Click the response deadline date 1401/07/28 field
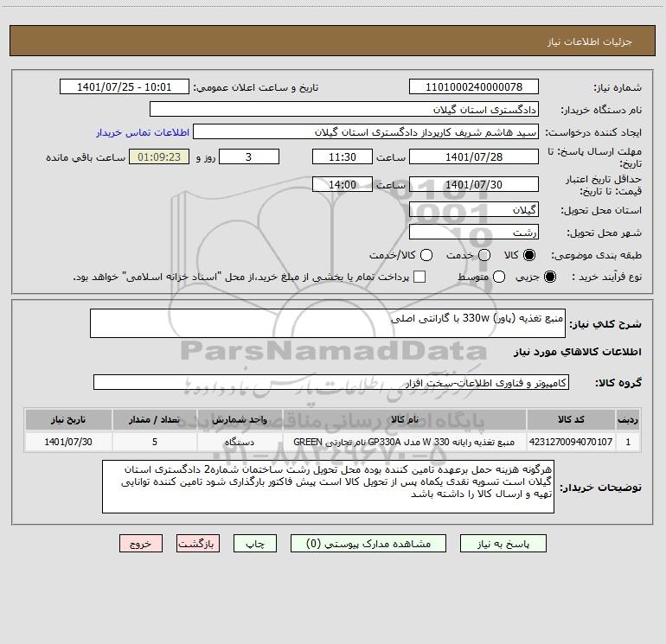Screen dimensions: 666x644 [474, 156]
